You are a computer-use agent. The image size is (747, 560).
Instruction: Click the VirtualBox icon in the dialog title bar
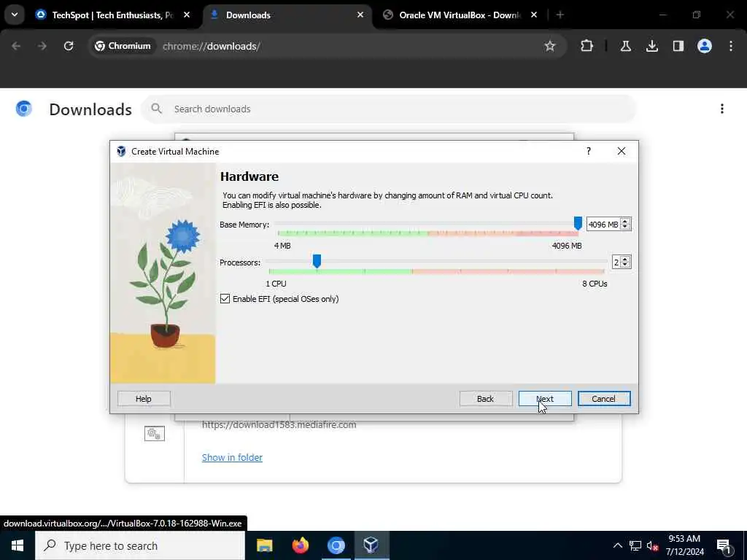click(121, 152)
